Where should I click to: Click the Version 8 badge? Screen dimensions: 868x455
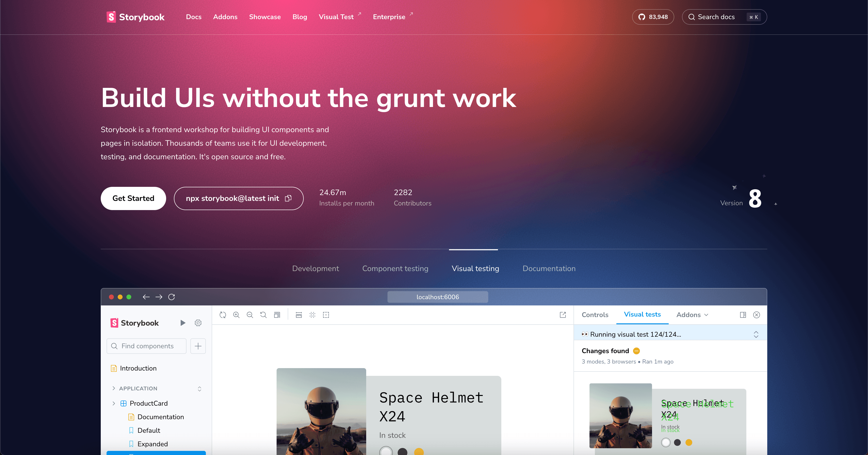(x=741, y=199)
